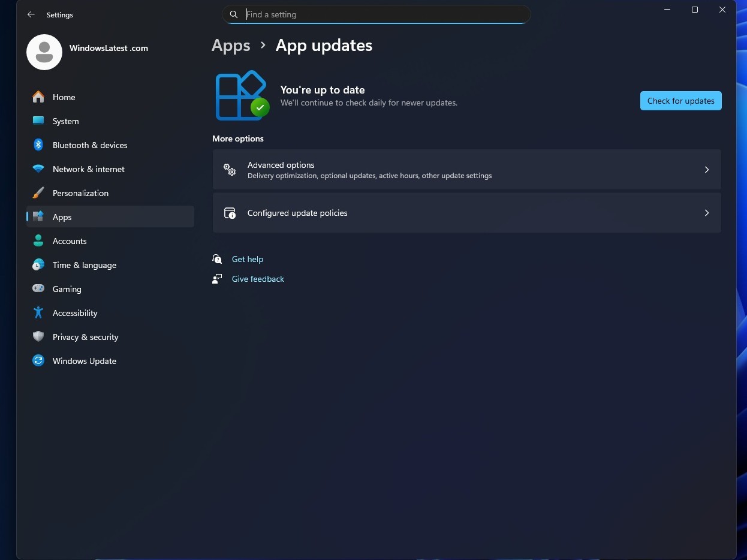This screenshot has width=747, height=560.
Task: Click the Give feedback link
Action: point(258,279)
